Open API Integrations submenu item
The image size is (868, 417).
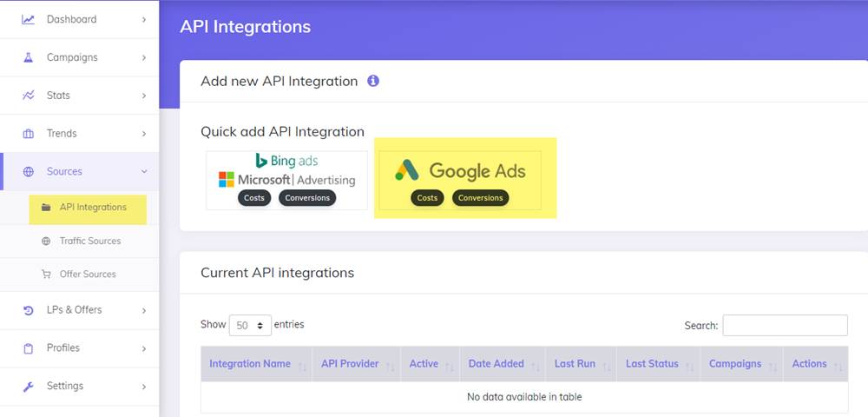pos(88,208)
